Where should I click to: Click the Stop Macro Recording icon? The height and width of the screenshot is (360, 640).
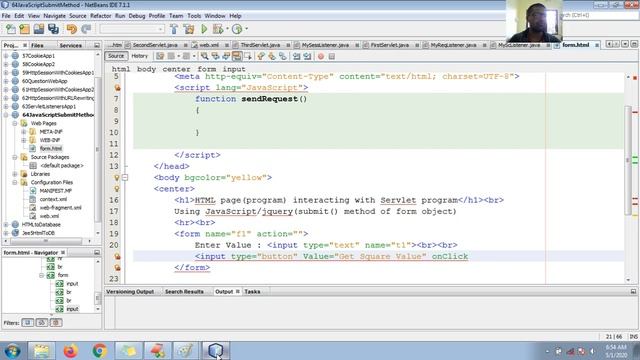tap(332, 56)
